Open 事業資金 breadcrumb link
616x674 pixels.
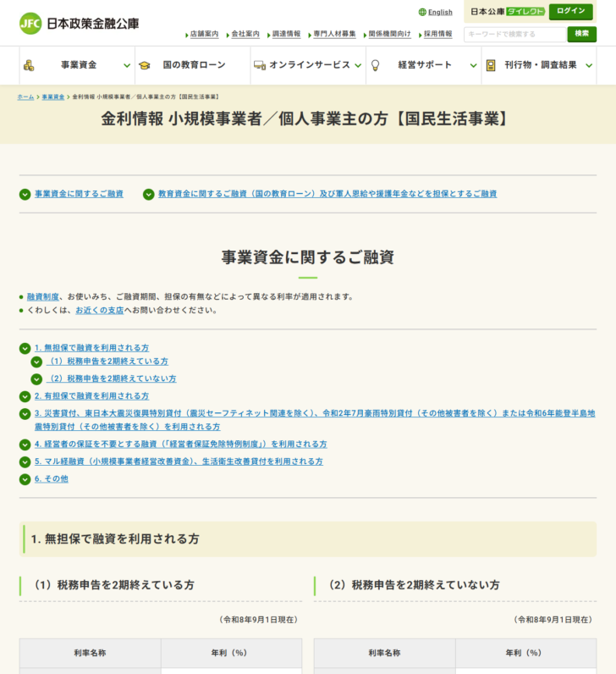52,97
